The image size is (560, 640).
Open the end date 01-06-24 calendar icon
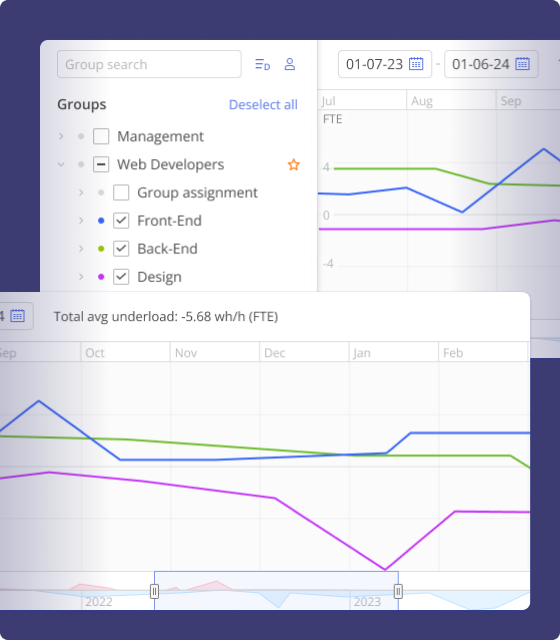click(x=522, y=64)
